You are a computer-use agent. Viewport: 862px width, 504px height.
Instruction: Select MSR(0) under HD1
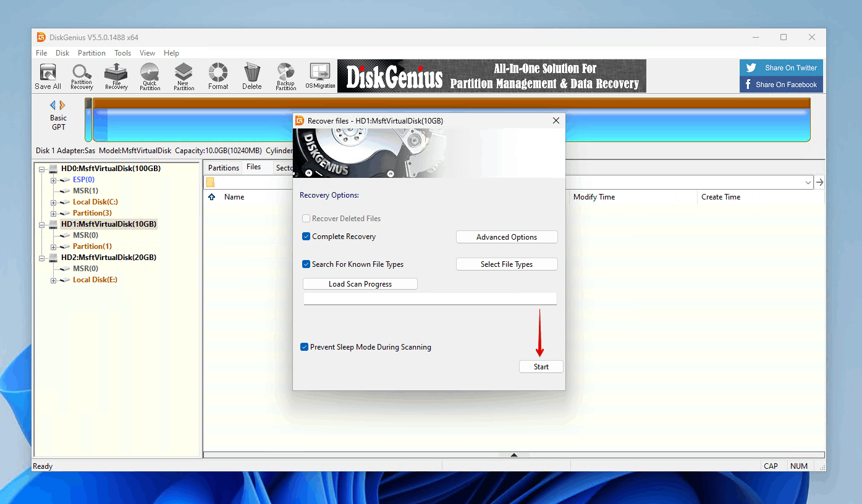click(x=85, y=235)
